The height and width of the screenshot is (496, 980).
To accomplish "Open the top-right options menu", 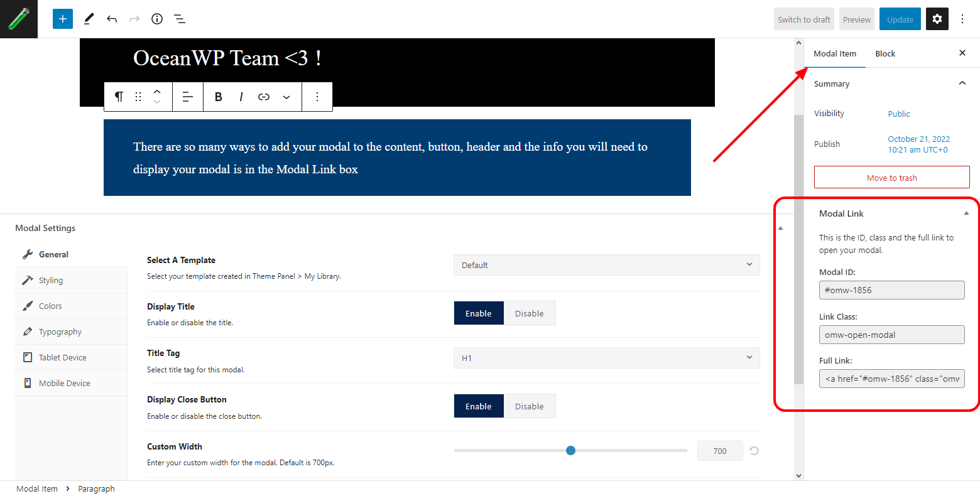I will pos(962,19).
